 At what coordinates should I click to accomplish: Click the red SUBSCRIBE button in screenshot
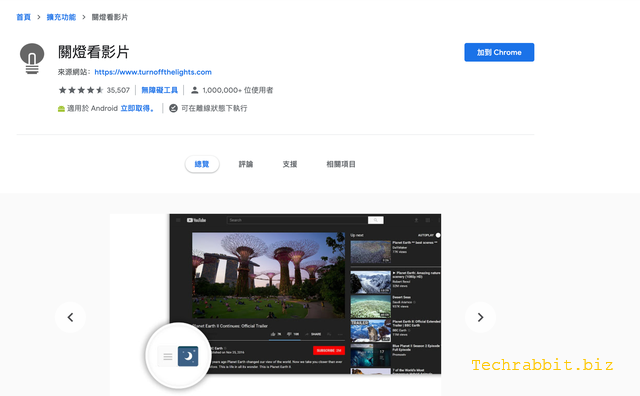pyautogui.click(x=329, y=350)
